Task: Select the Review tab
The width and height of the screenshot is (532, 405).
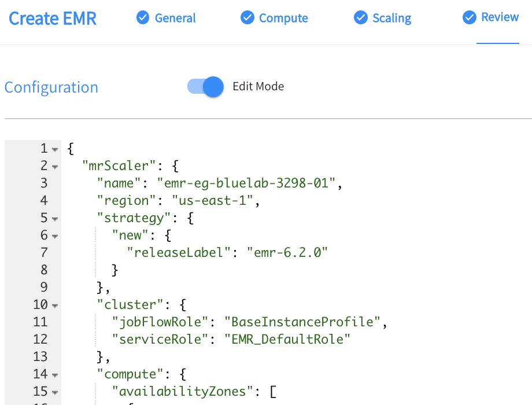Action: point(500,17)
